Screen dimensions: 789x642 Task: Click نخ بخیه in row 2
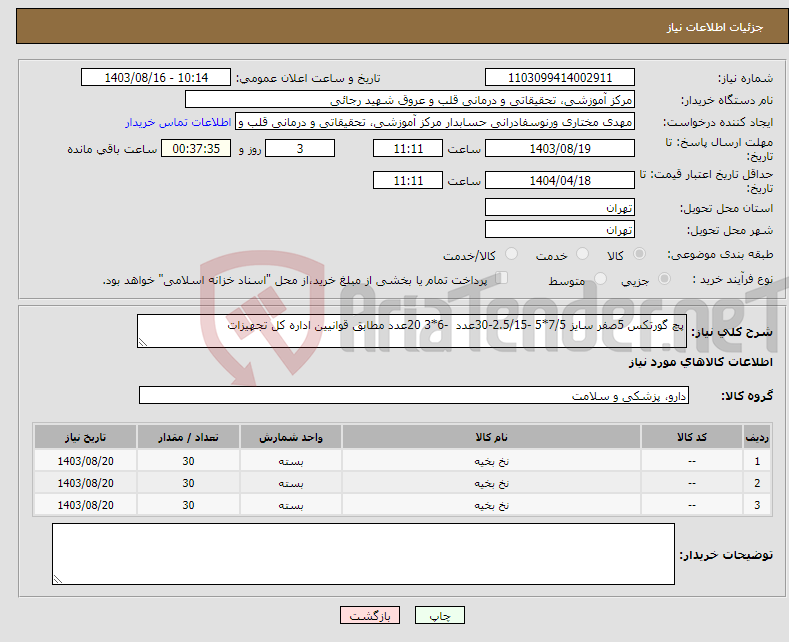(491, 484)
